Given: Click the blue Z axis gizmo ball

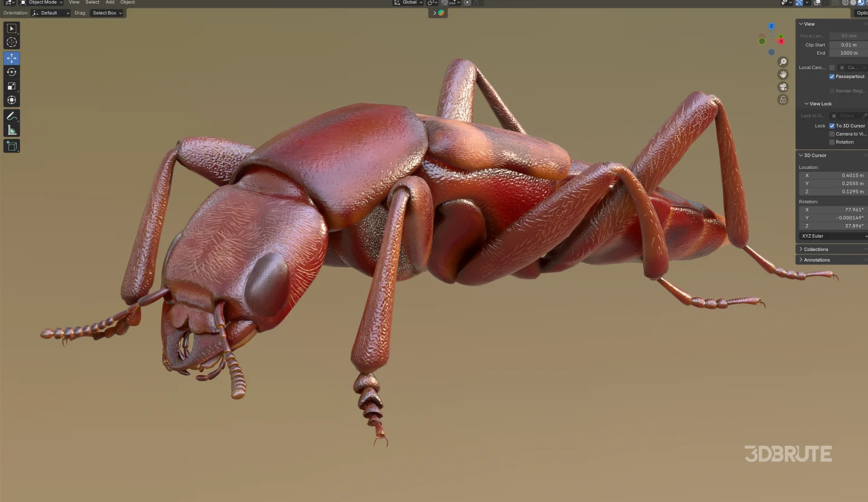Looking at the screenshot, I should (772, 26).
